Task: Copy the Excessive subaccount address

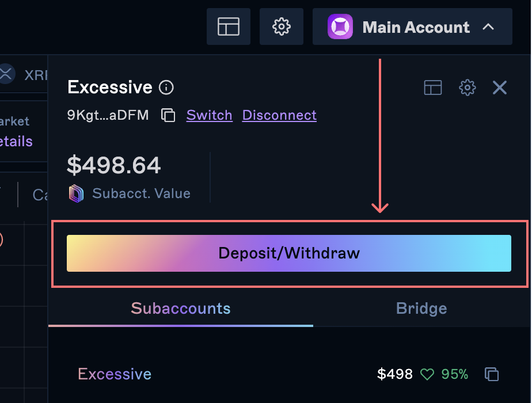Action: 492,374
